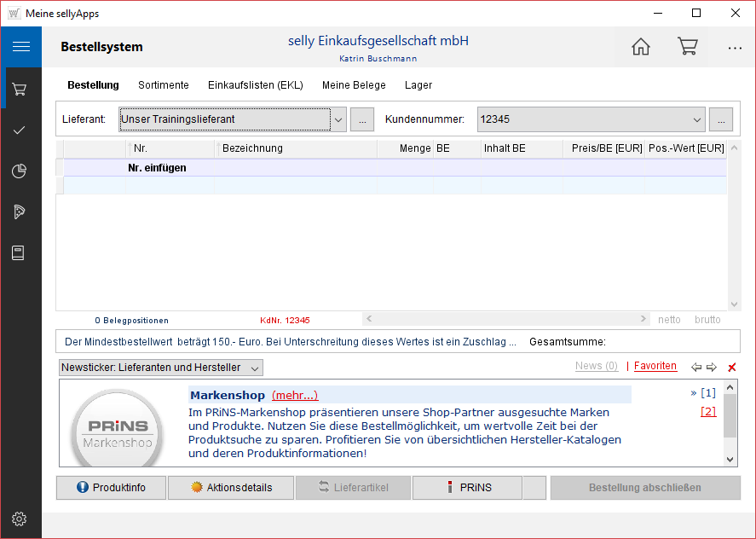
Task: Click the (mehr...) link next to Markenshop
Action: pos(294,395)
